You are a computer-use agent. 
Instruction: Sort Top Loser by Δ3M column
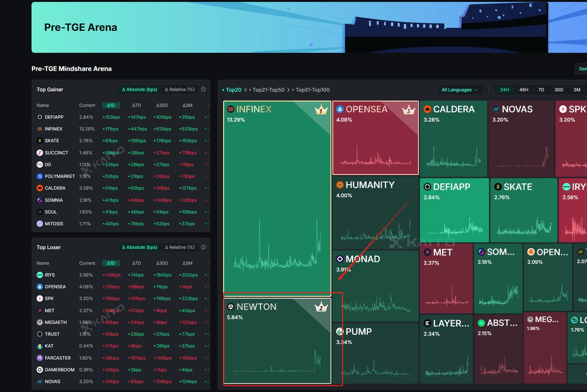[x=187, y=263]
